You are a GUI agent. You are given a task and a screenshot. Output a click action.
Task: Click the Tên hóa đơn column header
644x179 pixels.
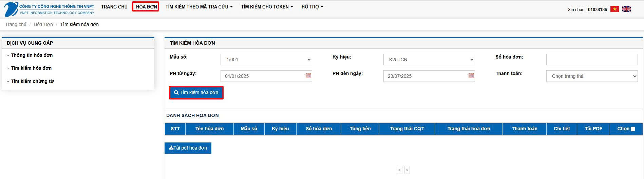[x=209, y=129]
